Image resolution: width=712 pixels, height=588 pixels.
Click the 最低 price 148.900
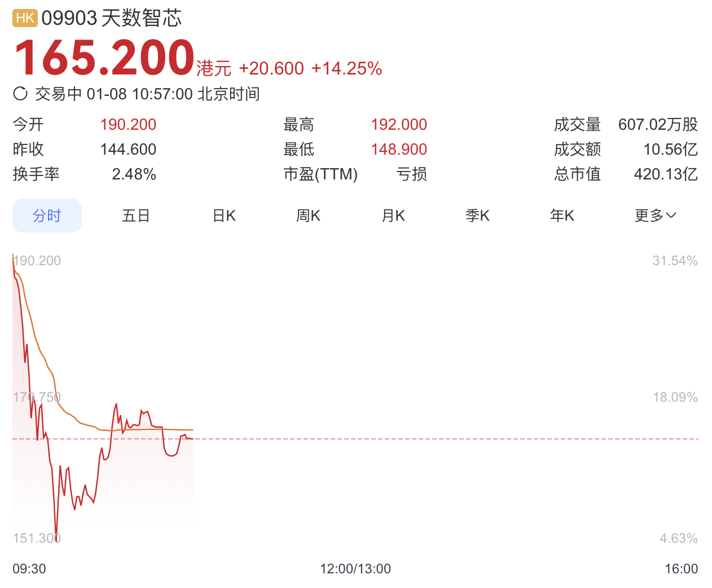pos(399,149)
